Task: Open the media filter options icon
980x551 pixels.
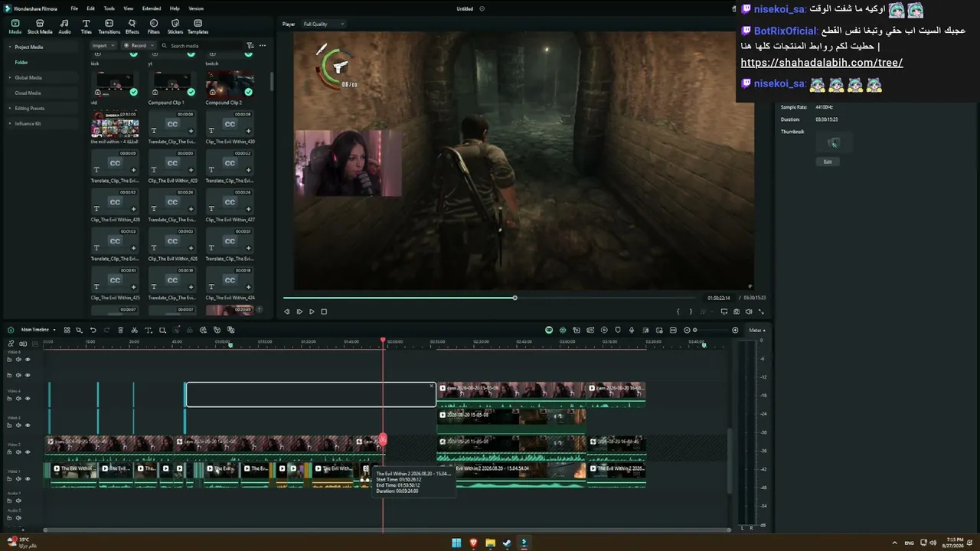Action: [250, 46]
